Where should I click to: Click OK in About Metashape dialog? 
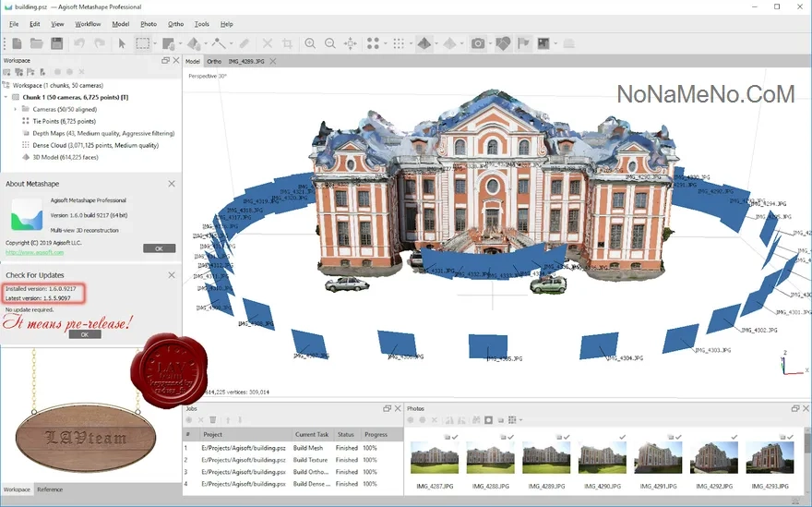click(159, 248)
